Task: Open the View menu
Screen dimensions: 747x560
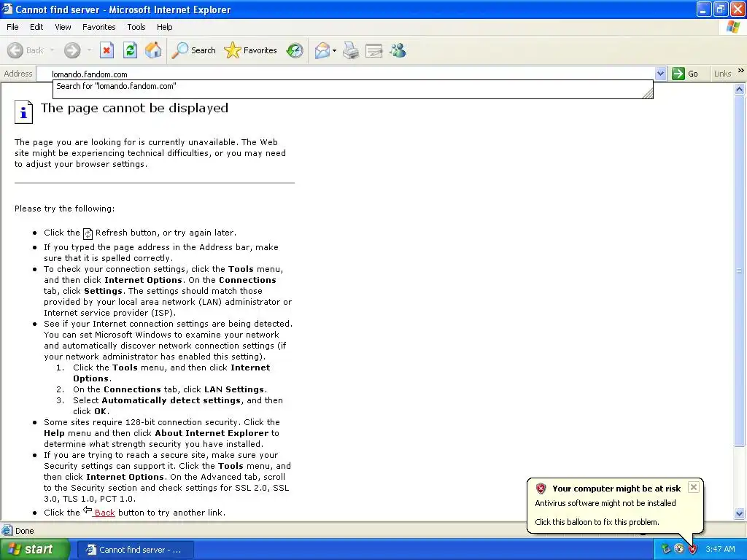Action: (x=63, y=27)
